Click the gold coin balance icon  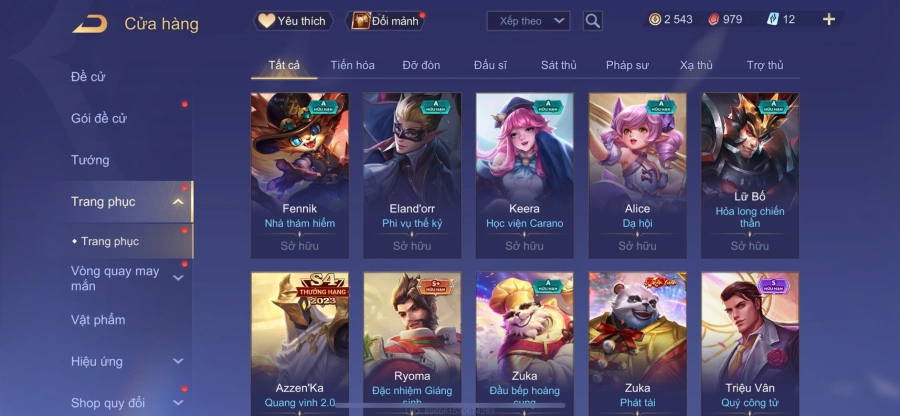(655, 20)
